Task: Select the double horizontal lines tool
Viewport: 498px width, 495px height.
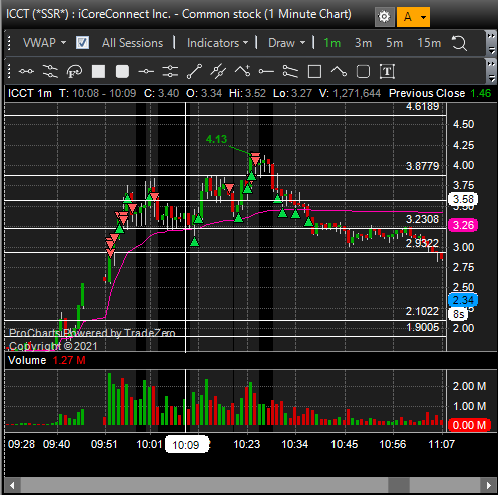Action: [x=170, y=71]
